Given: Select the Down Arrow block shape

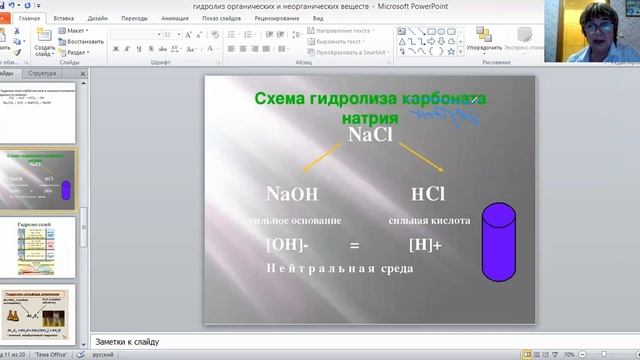Looking at the screenshot, I should [x=441, y=42].
